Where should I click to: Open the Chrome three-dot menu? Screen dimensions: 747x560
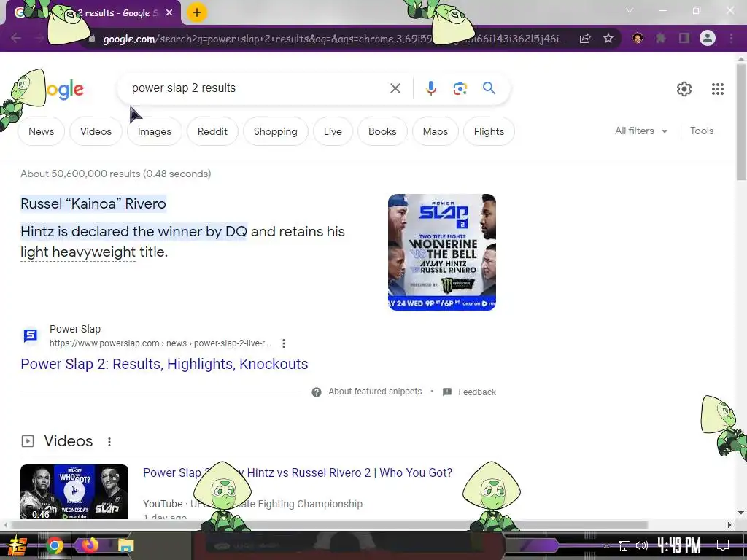[731, 38]
